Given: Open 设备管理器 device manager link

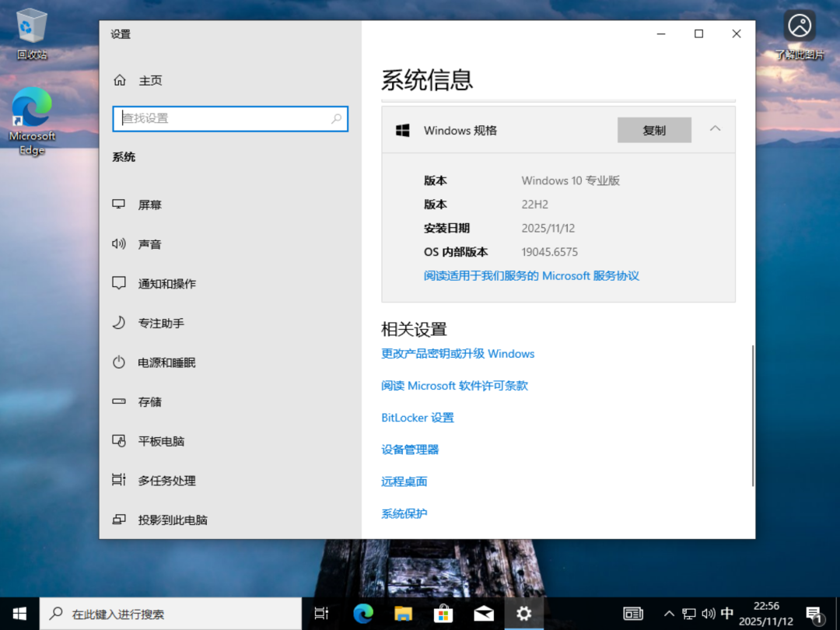Looking at the screenshot, I should point(410,450).
